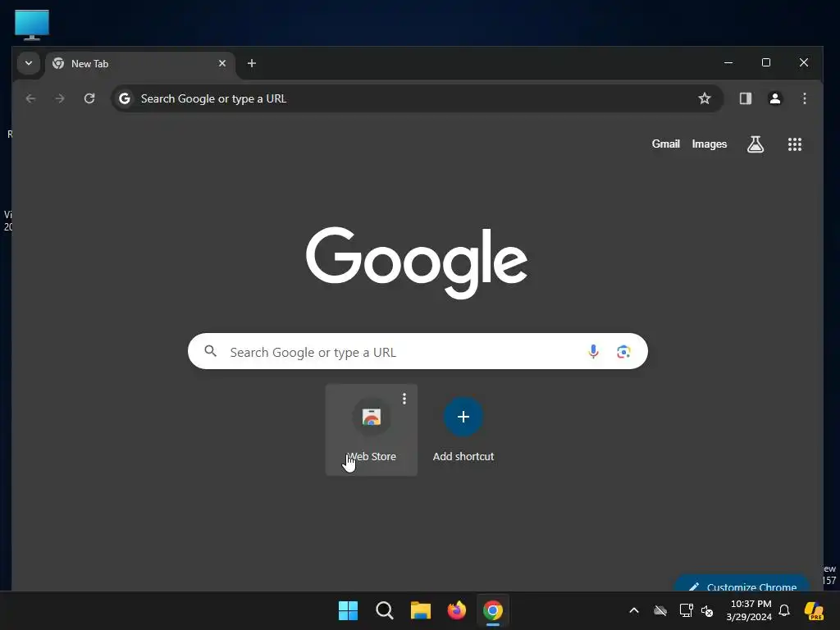Bookmark this tab with the star icon
Viewport: 840px width, 630px height.
pyautogui.click(x=705, y=98)
